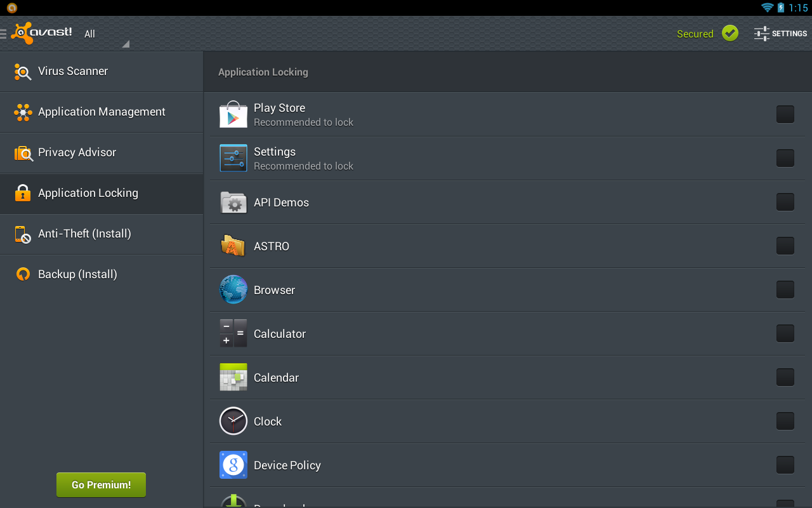Open SETTINGS in the top bar
The image size is (812, 508).
[780, 34]
